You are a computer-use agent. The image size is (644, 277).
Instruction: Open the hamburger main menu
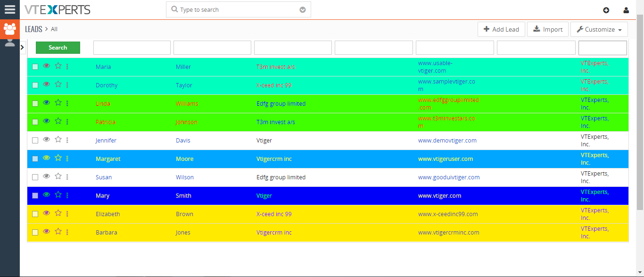10,9
